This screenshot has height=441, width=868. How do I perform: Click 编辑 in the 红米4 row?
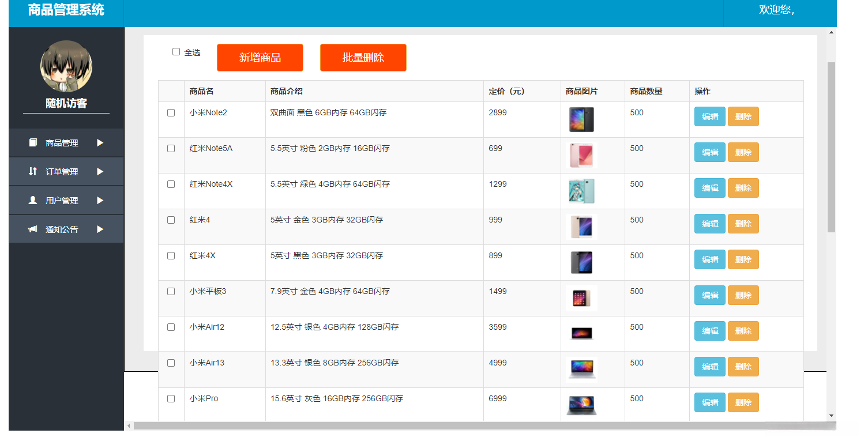[x=710, y=224]
